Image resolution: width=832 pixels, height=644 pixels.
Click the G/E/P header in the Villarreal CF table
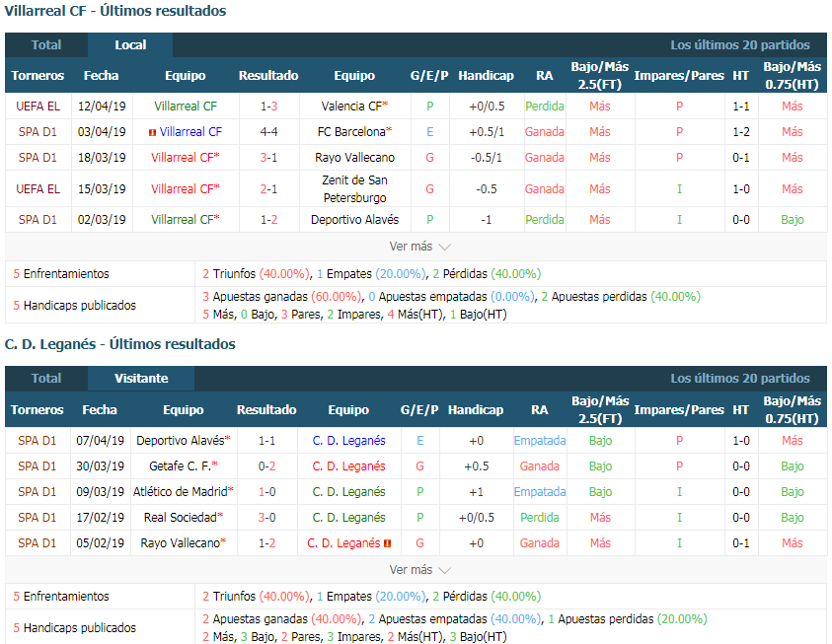click(429, 75)
